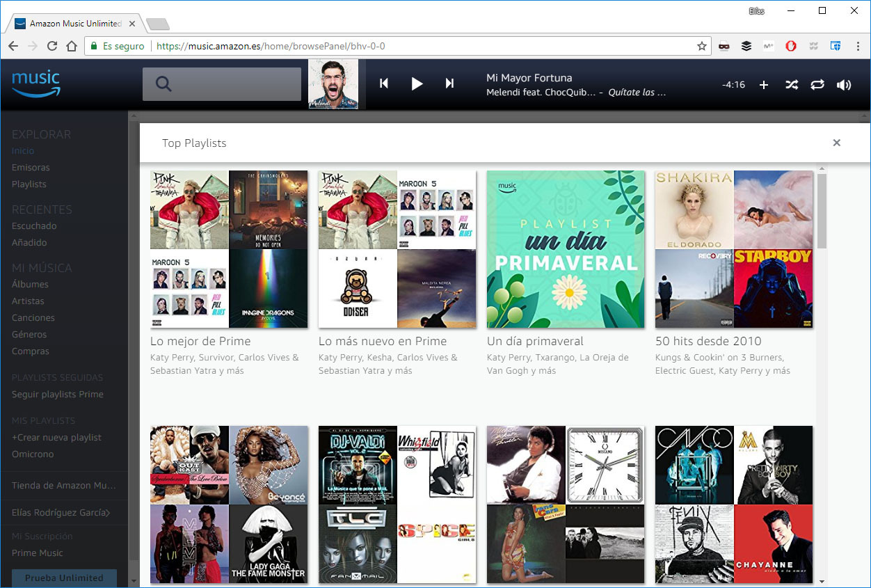Mute the volume speaker icon
Screen dimensions: 871x588
(844, 85)
